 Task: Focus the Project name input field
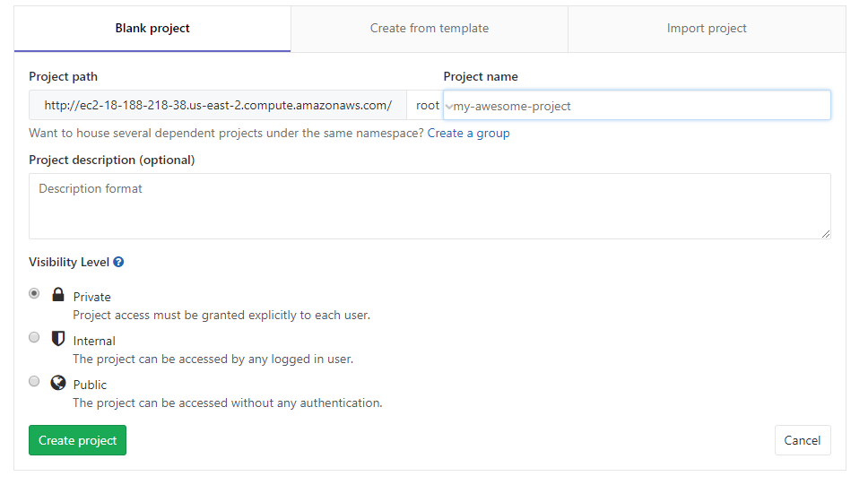[x=638, y=106]
